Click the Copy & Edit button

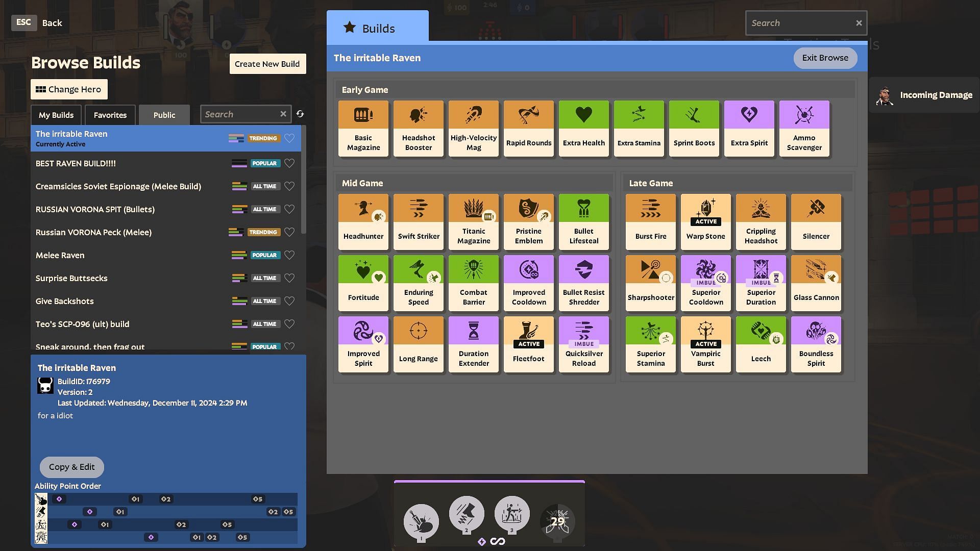tap(72, 466)
